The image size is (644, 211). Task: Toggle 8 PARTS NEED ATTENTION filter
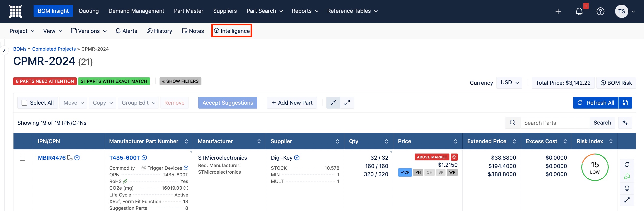click(45, 81)
